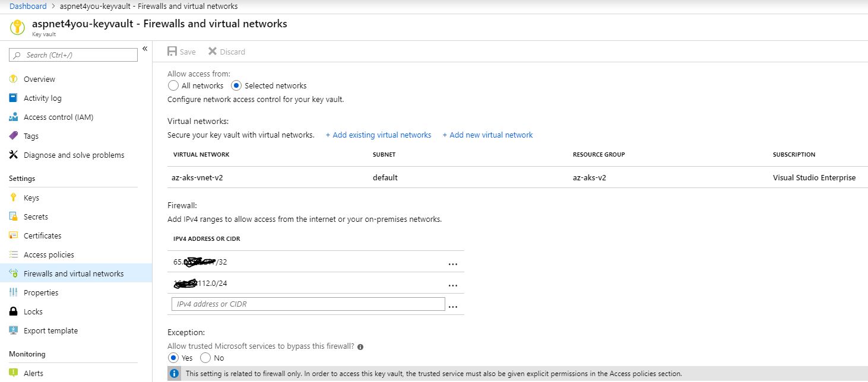Navigate to Keys settings
Screen dimensions: 868x382
tap(31, 198)
